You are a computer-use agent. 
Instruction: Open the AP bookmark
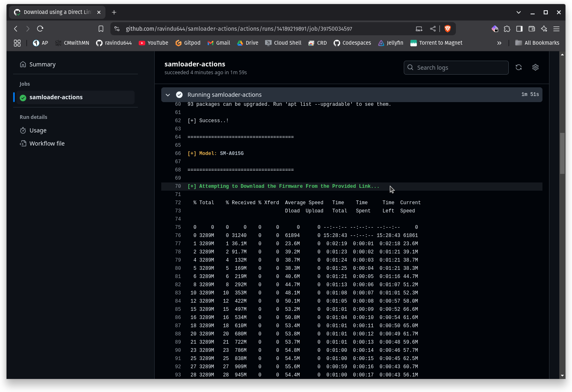[41, 43]
